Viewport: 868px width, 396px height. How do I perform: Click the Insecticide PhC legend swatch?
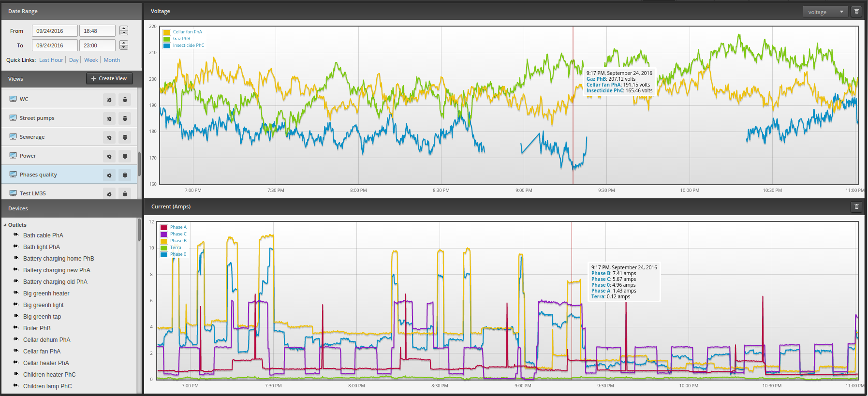click(167, 45)
